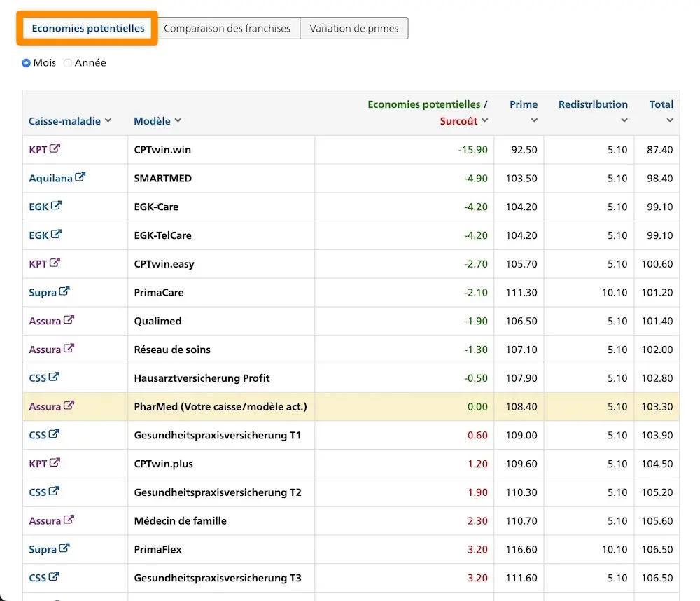Select the prime value "116.60"
The image size is (700, 601).
(x=521, y=550)
